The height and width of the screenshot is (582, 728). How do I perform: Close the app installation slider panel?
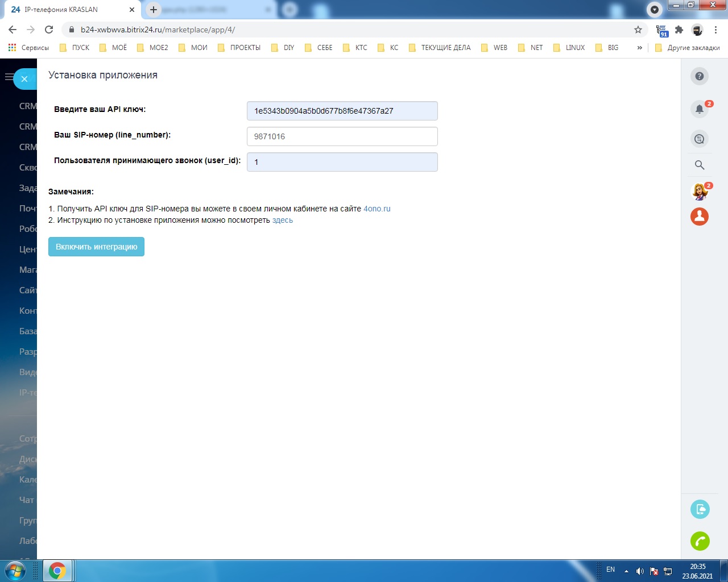pyautogui.click(x=24, y=79)
